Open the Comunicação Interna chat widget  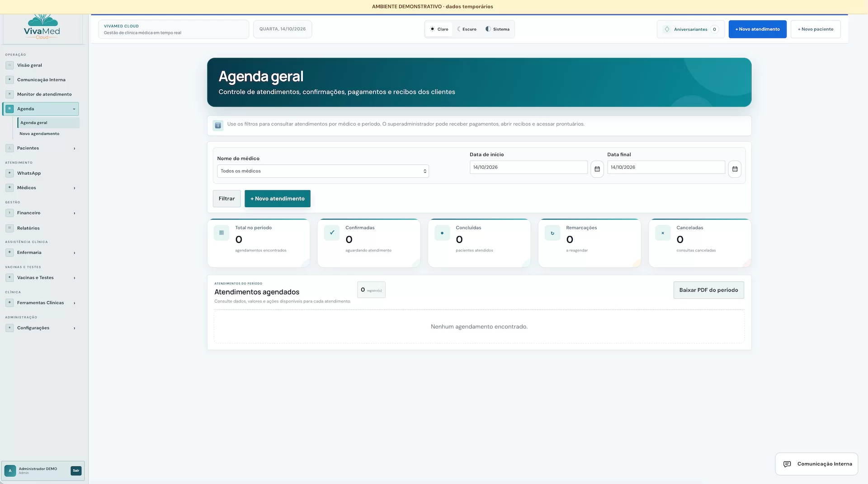[x=816, y=464]
